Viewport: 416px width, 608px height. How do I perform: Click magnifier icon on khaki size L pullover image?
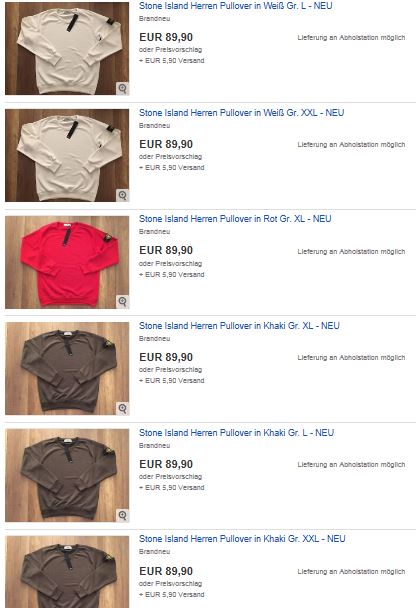point(123,515)
